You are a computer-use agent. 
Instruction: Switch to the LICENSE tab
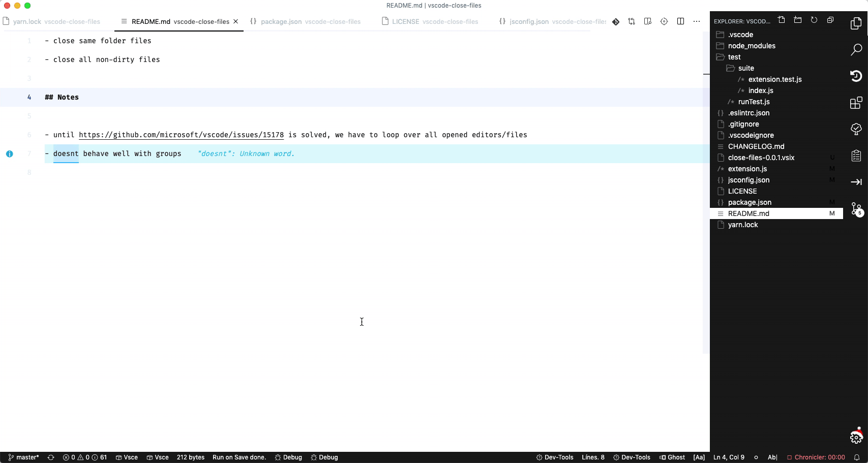click(x=406, y=21)
